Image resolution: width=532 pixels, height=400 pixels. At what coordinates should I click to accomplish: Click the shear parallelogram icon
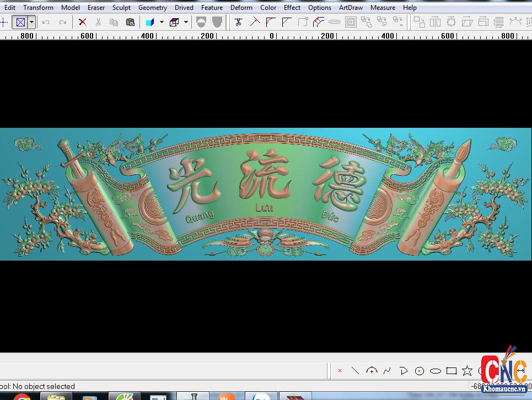467,23
